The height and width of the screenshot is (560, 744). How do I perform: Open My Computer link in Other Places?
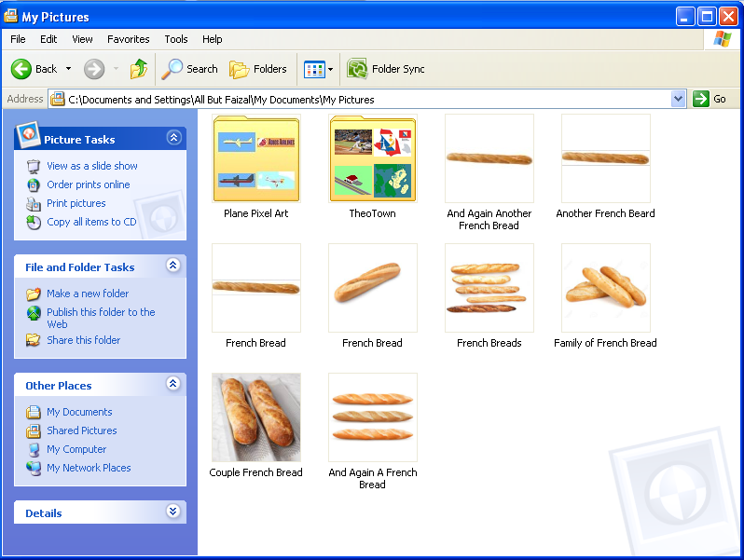[76, 449]
